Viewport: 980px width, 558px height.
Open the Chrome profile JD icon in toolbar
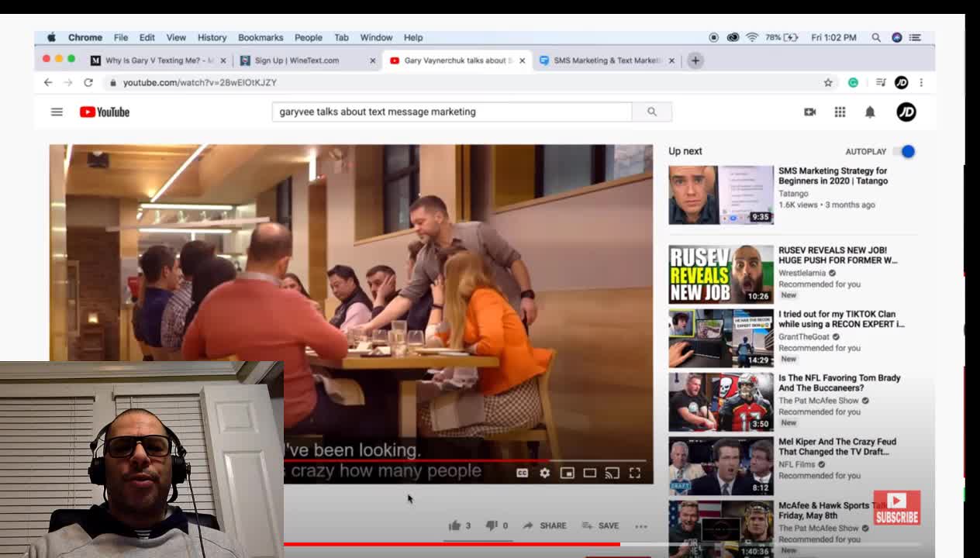tap(901, 82)
